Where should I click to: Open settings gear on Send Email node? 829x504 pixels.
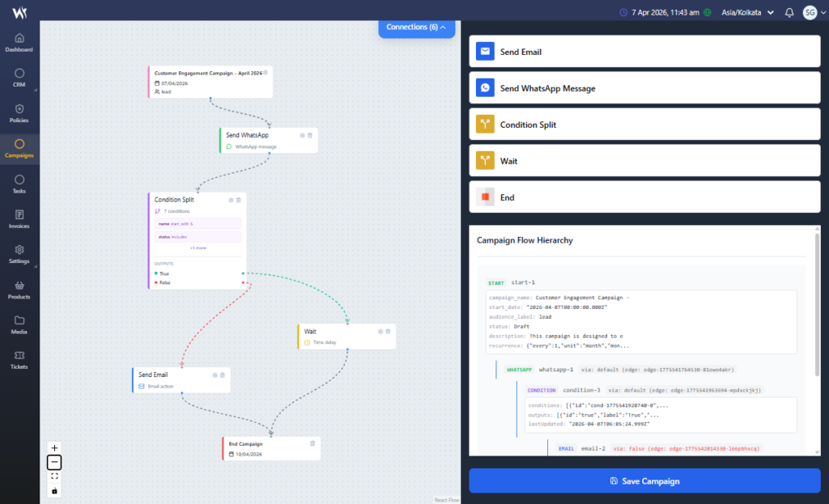[x=215, y=375]
